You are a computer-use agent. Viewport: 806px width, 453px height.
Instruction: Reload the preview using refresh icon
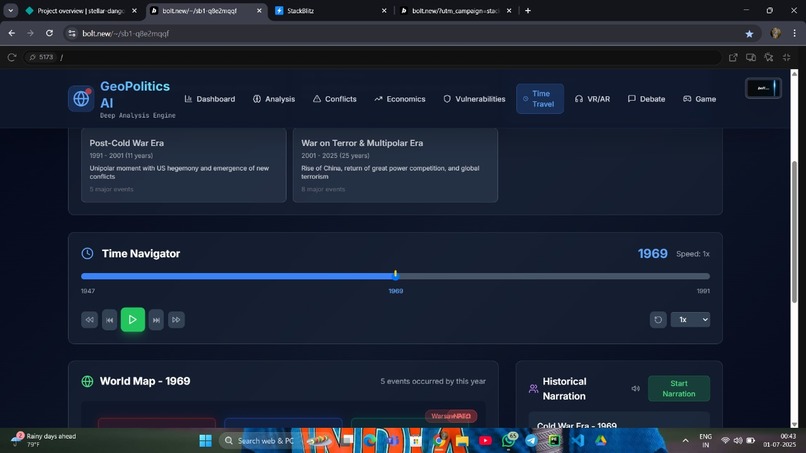pyautogui.click(x=12, y=57)
